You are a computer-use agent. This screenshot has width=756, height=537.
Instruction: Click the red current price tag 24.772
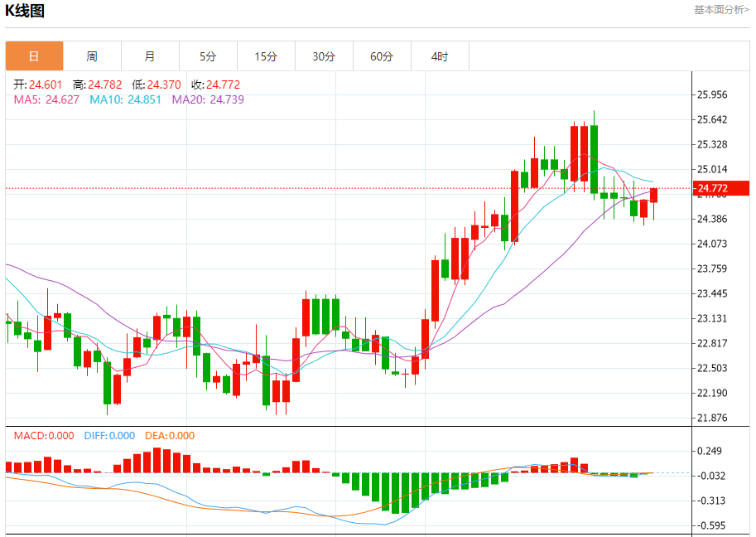coord(720,188)
